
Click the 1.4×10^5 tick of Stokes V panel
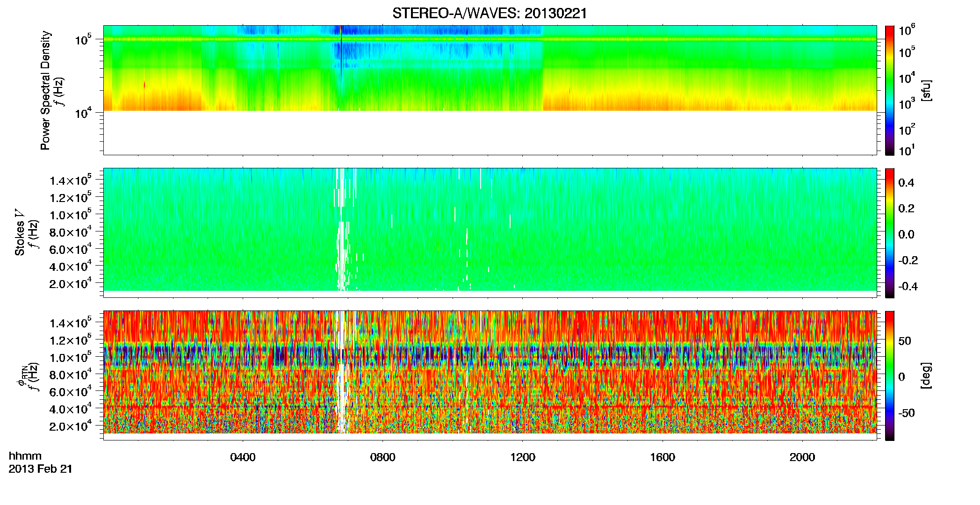(x=70, y=180)
